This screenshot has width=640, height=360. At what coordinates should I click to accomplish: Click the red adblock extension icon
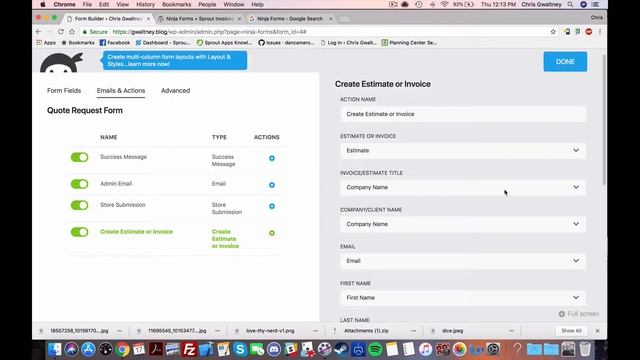coord(589,31)
